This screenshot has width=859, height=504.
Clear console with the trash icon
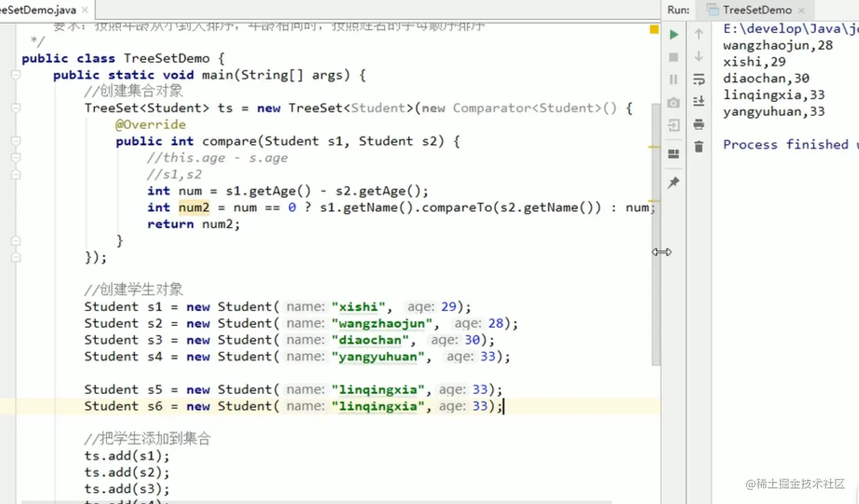click(x=699, y=146)
